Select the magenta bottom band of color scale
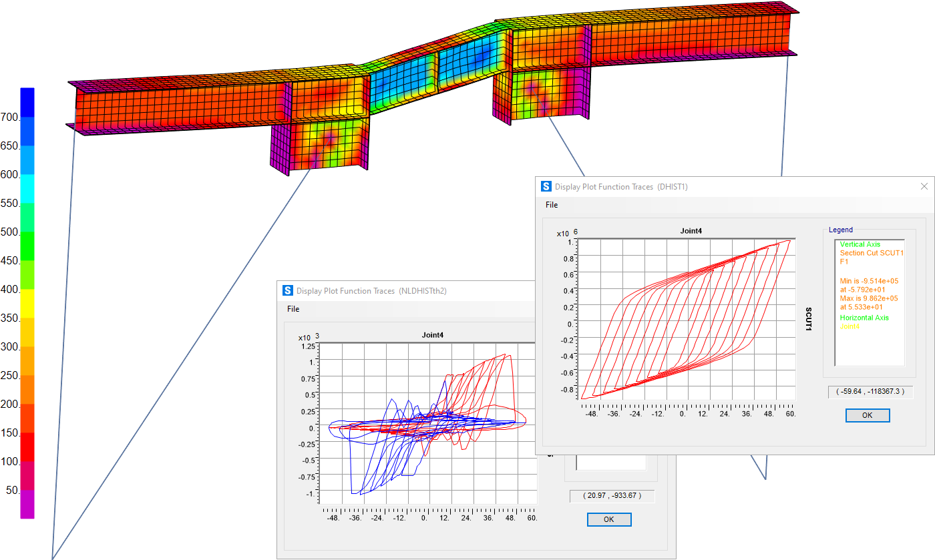Screen dimensions: 935x560 point(27,505)
